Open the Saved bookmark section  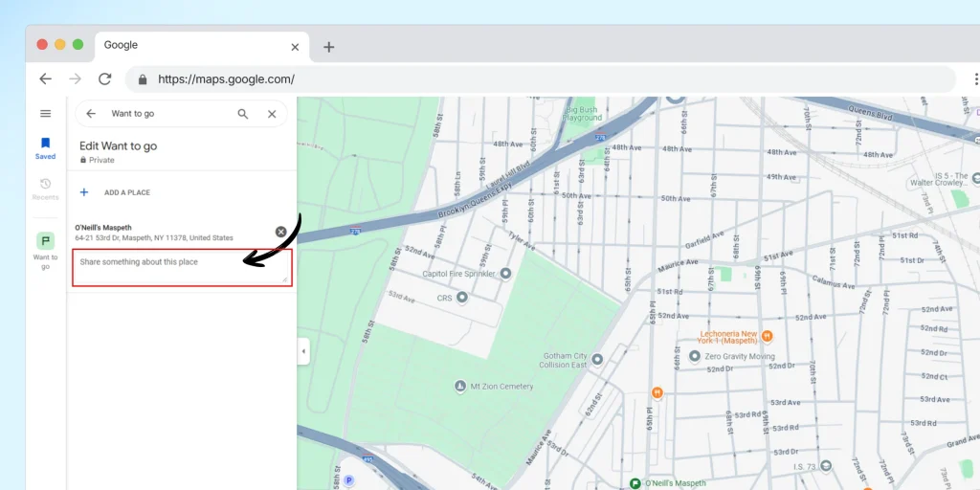pyautogui.click(x=45, y=148)
